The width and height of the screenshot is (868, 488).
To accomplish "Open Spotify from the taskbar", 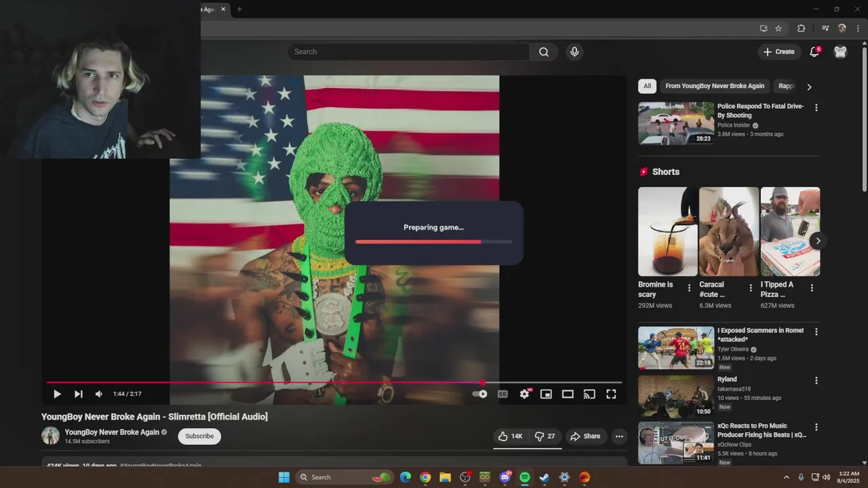I will click(x=525, y=477).
